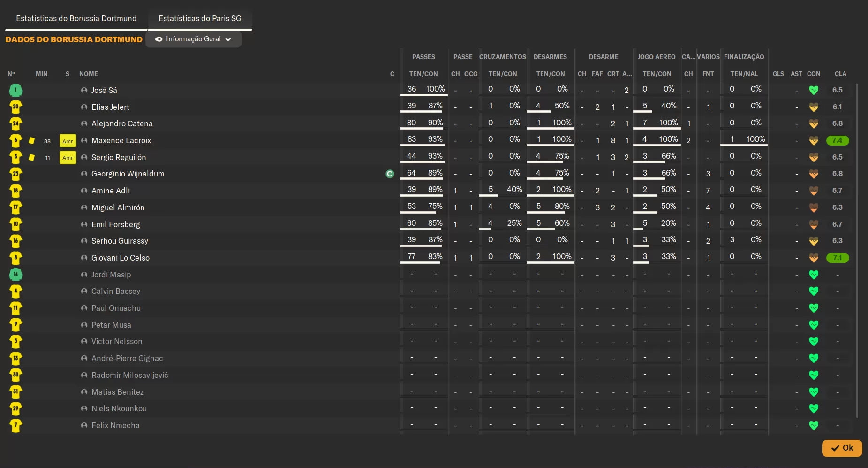This screenshot has width=868, height=468.
Task: Click Felix Nmecha number 7 shirt icon
Action: pos(15,425)
